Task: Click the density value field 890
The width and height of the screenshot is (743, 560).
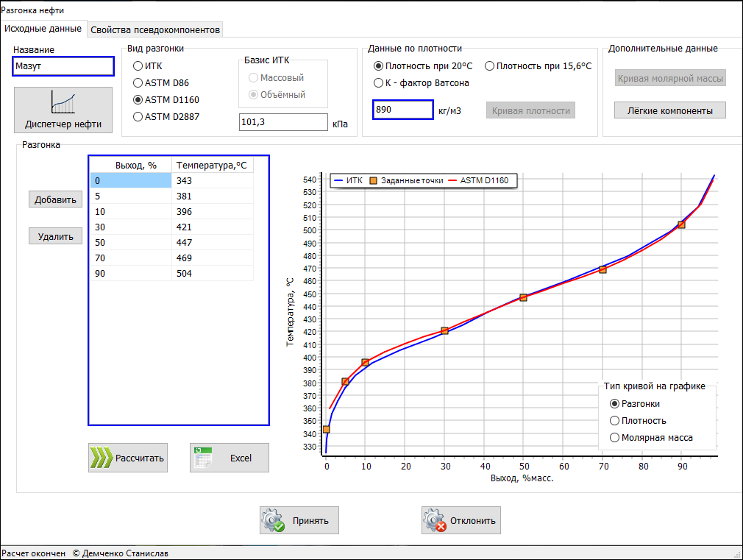Action: (402, 110)
